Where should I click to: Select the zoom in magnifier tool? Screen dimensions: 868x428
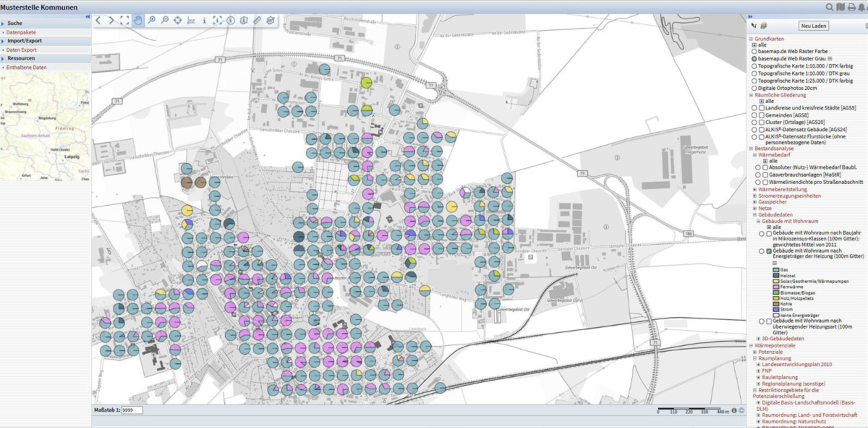pos(152,20)
